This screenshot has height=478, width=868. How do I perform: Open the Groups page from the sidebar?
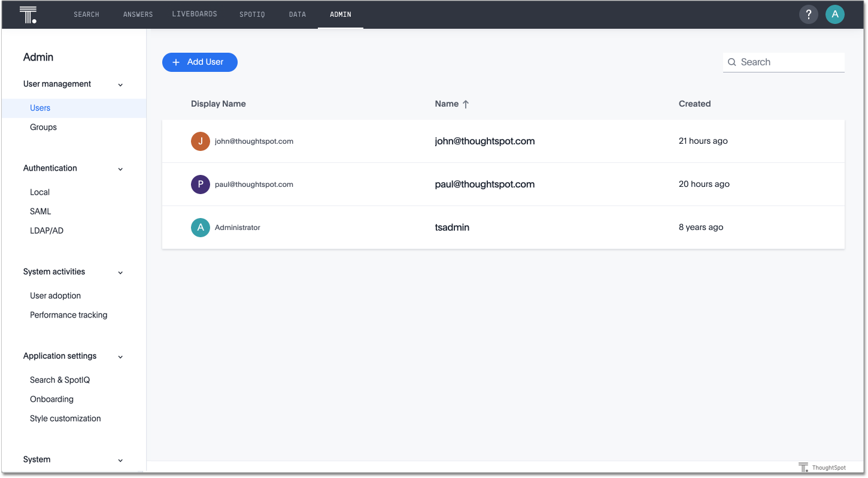coord(43,126)
